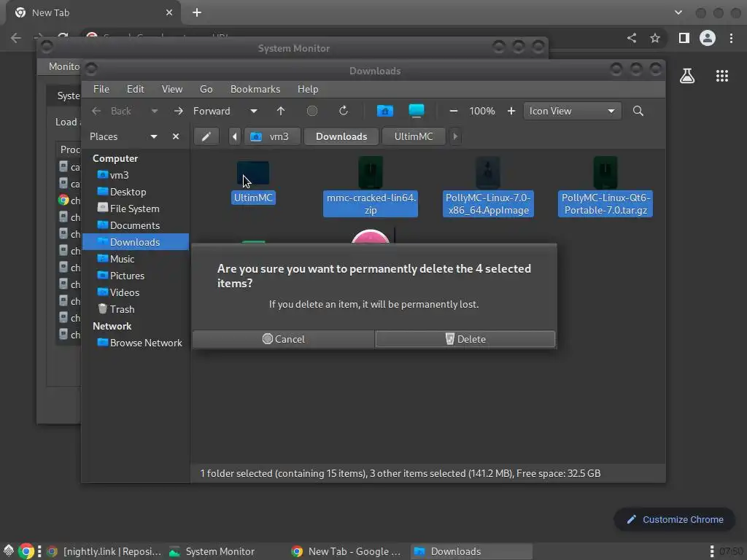Click the System Monitor window title bar

coord(293,48)
